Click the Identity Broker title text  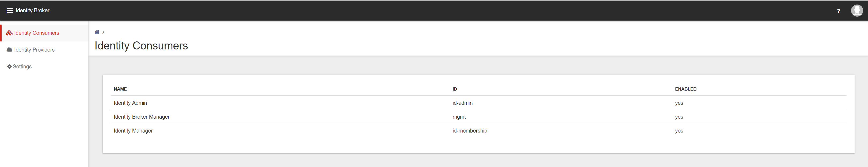(x=32, y=10)
